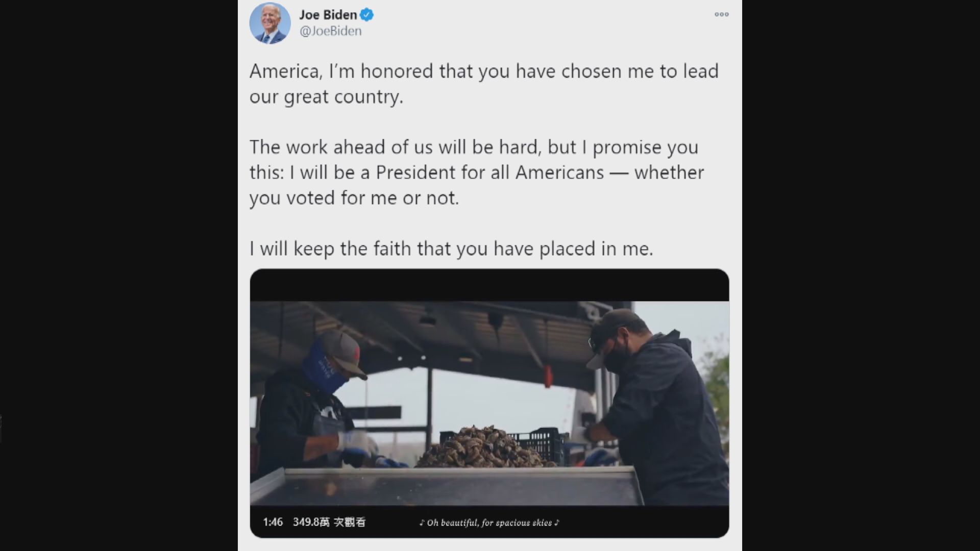Click the worker in the dark hoodie
The width and height of the screenshot is (980, 551).
click(x=658, y=408)
